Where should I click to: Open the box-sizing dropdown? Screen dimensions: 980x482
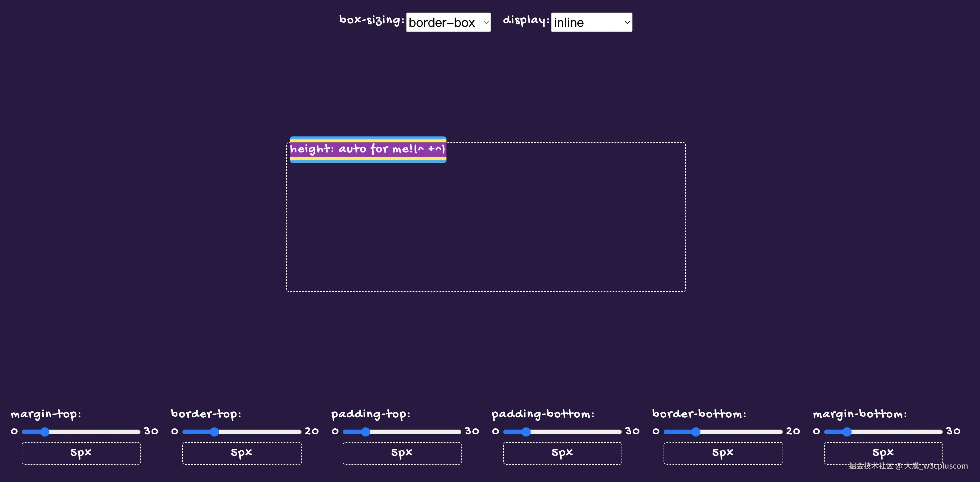click(448, 22)
